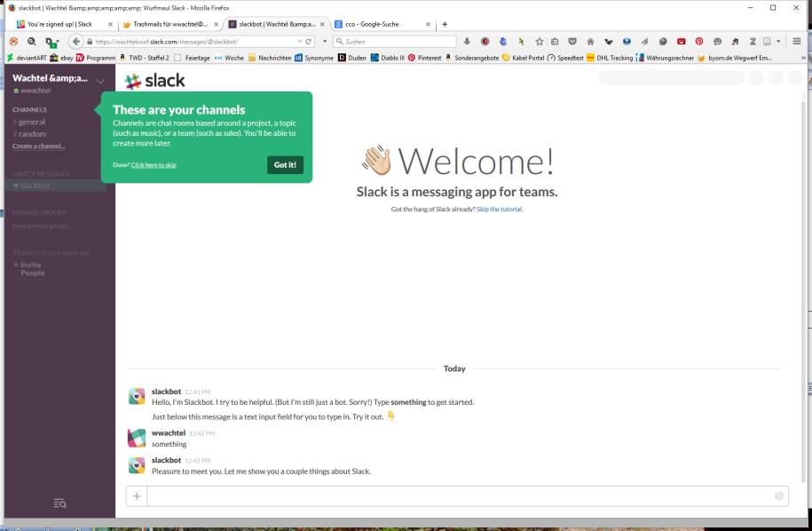Switch to the "You're signed up! | Slack" tab
Screen dimensions: 812x531
pos(64,24)
